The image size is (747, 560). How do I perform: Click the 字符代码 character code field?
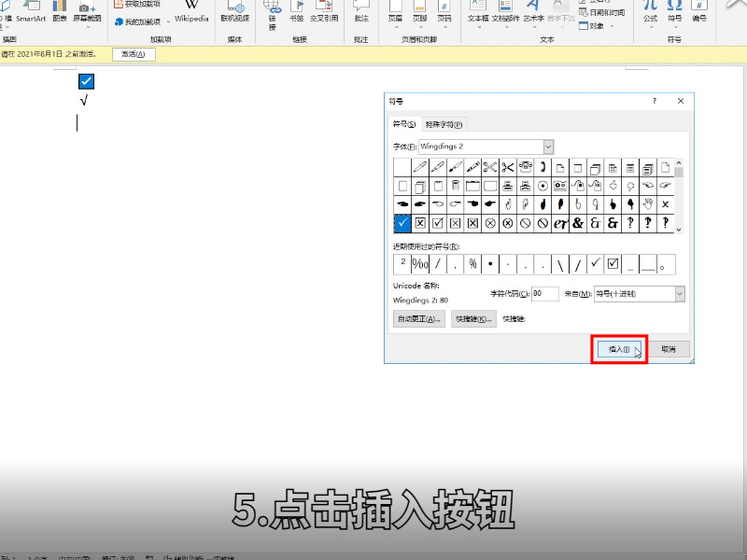(x=545, y=294)
